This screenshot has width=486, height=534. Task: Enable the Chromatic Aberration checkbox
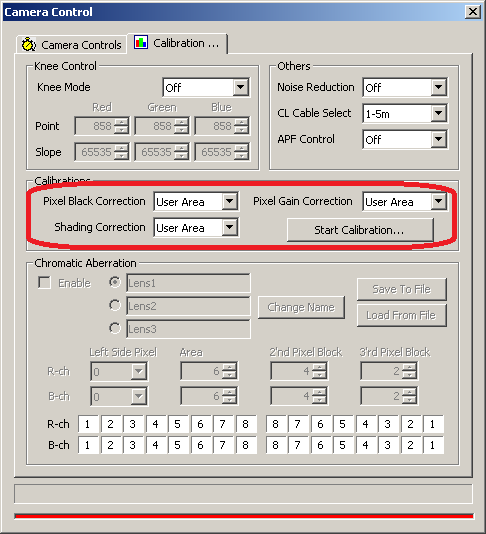click(x=45, y=283)
